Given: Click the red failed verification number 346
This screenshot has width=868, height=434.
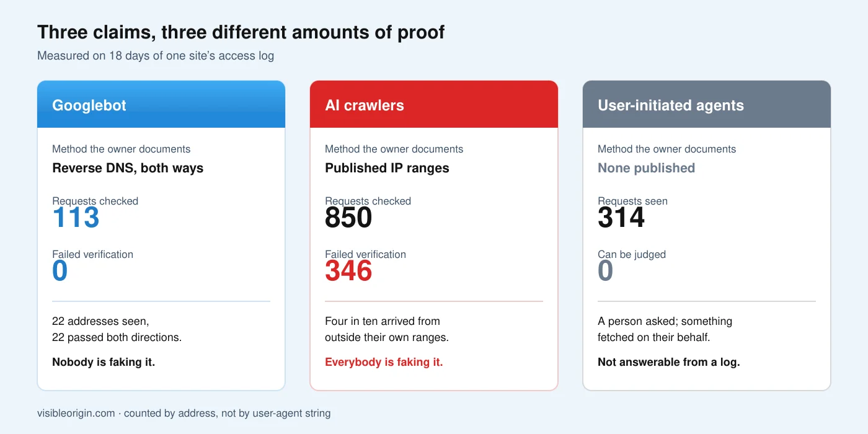Looking at the screenshot, I should [348, 271].
